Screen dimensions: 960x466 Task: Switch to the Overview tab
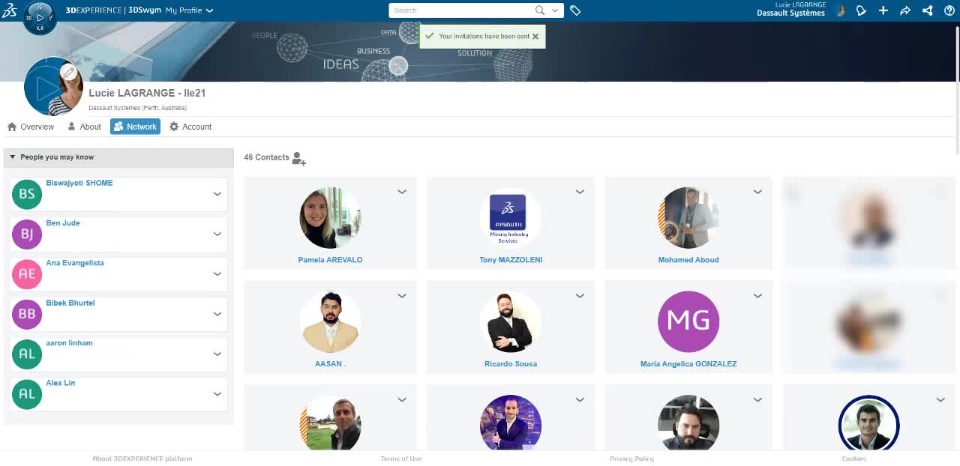click(x=31, y=127)
